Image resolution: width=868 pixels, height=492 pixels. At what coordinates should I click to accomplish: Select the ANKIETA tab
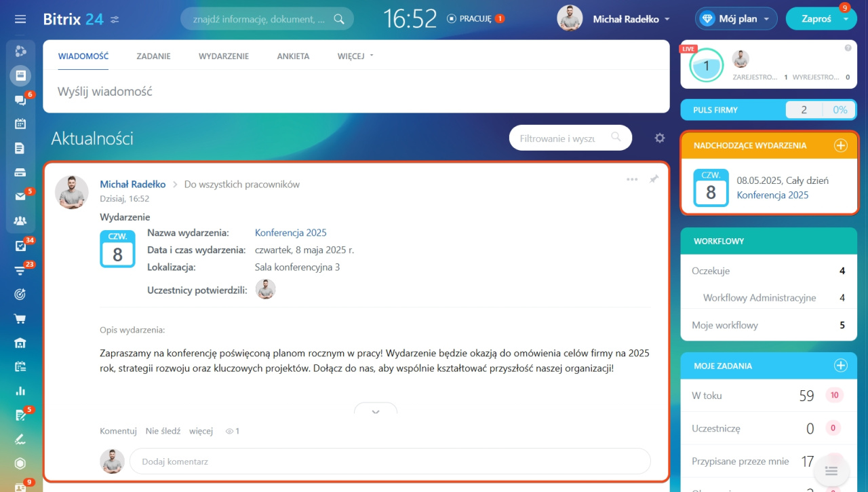[x=293, y=56]
